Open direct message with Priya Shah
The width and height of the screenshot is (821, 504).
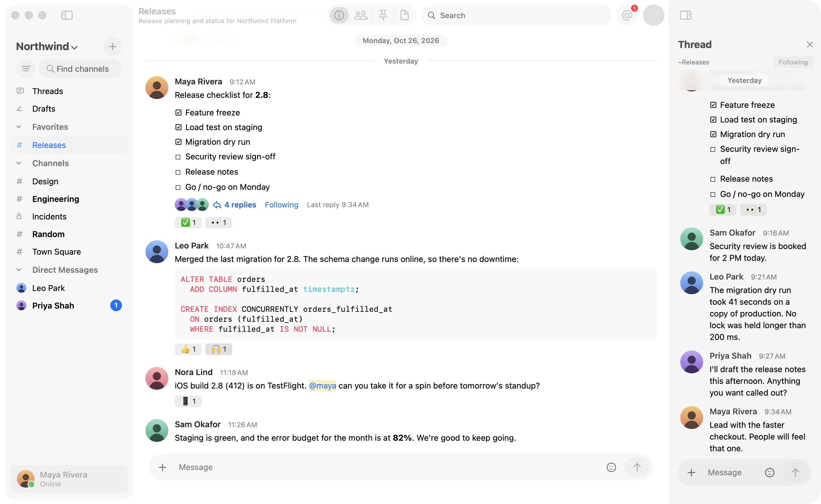click(69, 306)
